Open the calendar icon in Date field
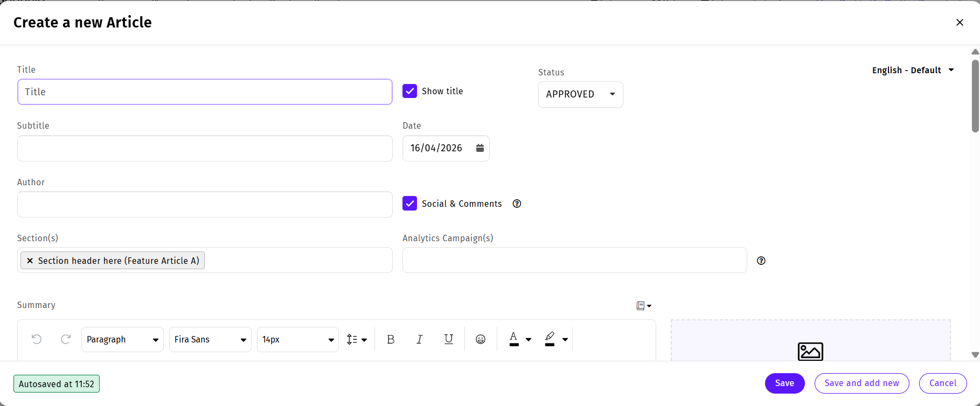Screen dimensions: 980x406 (x=479, y=148)
